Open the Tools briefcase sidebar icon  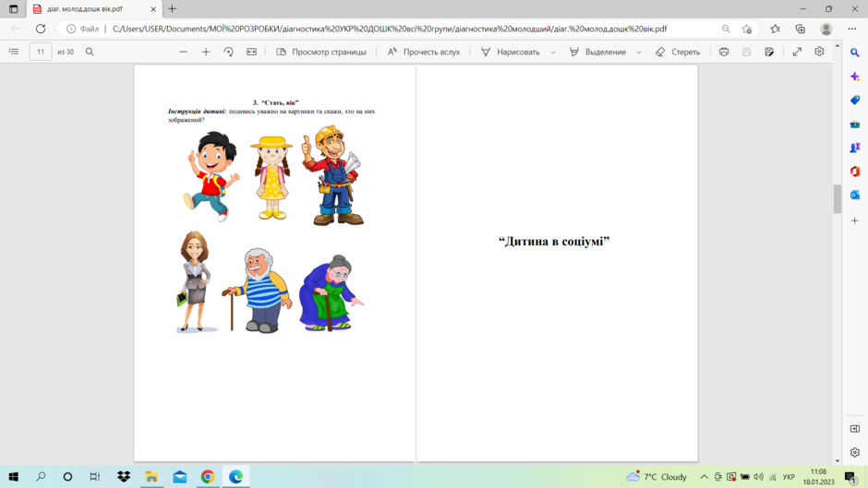(x=855, y=125)
